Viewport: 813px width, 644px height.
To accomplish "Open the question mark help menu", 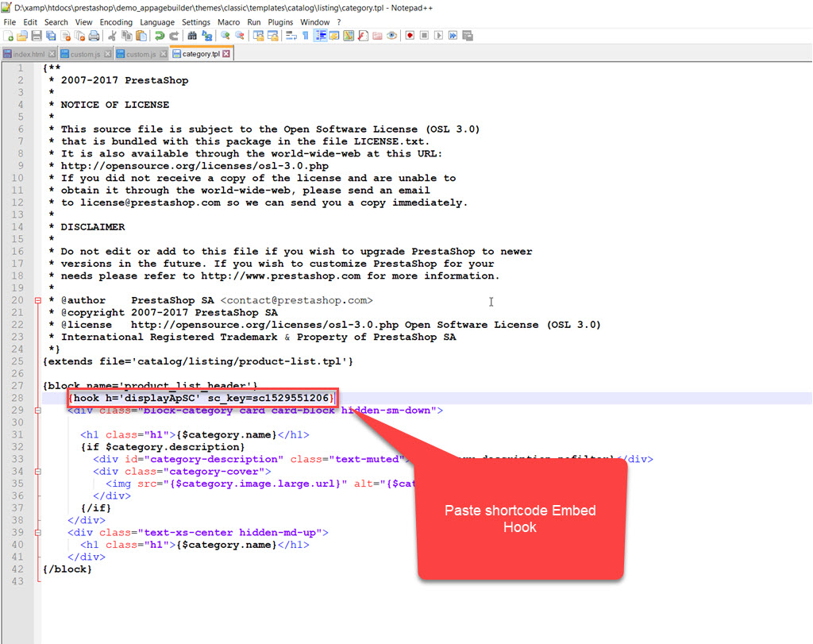I will (x=339, y=22).
